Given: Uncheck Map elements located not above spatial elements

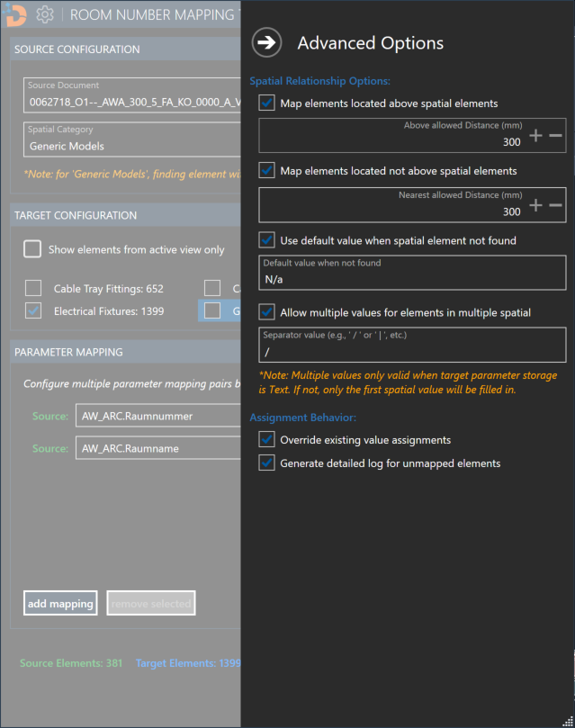Looking at the screenshot, I should click(267, 171).
